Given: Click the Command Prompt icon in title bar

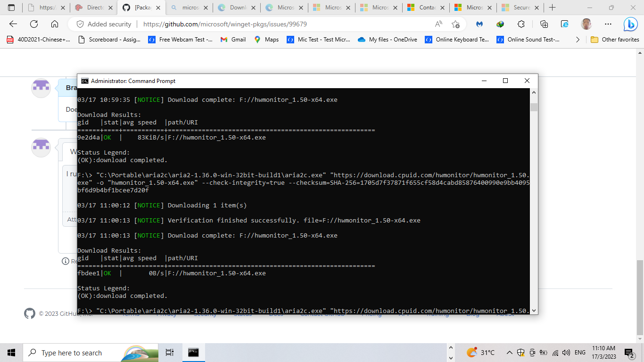Looking at the screenshot, I should [84, 81].
